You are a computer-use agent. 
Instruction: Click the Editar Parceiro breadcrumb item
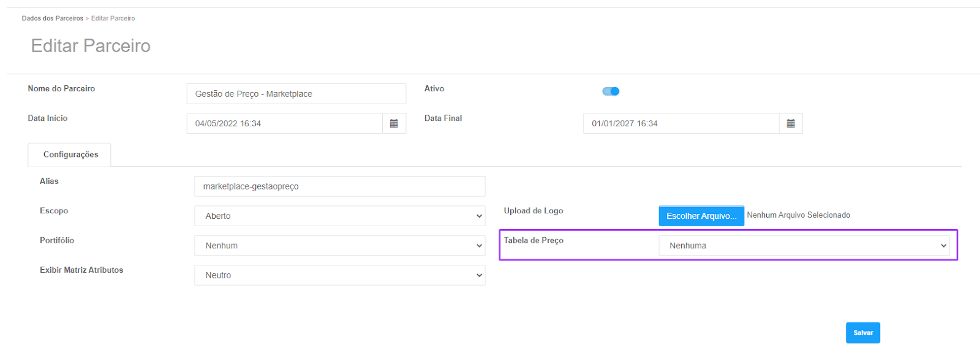point(113,18)
